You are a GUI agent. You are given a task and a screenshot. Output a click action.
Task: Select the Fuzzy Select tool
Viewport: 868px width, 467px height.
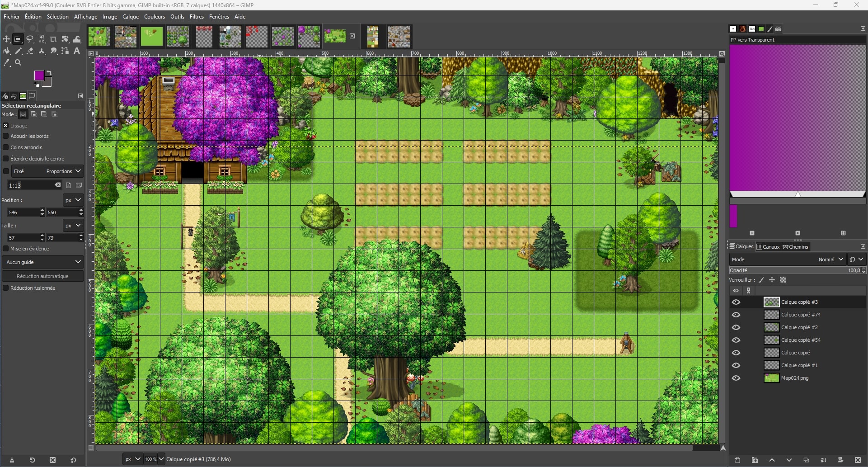point(42,39)
